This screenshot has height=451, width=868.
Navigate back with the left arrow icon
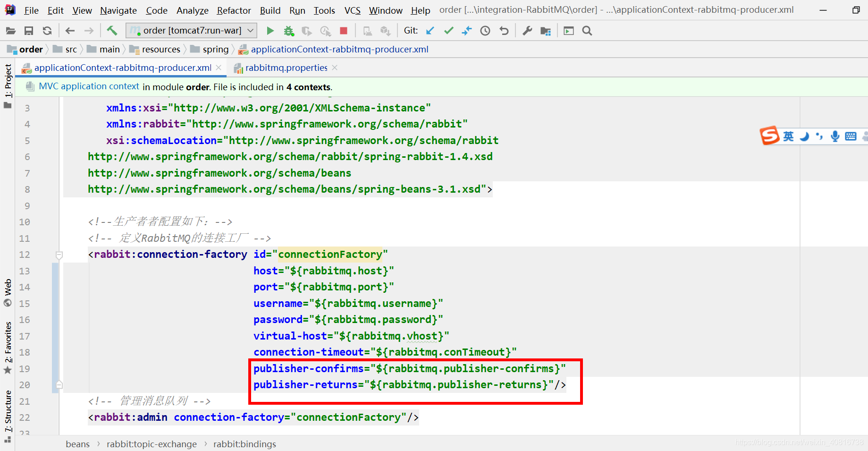point(70,31)
